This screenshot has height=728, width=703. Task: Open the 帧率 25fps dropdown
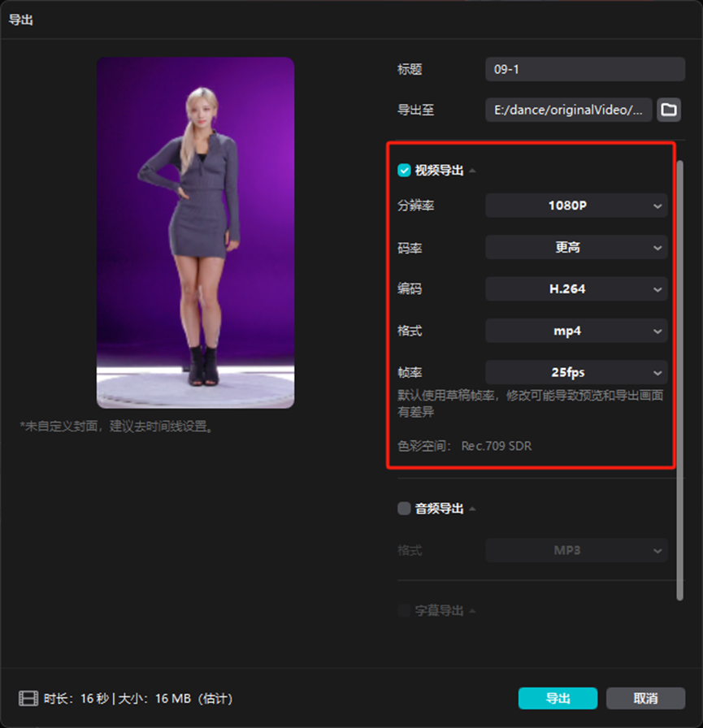[x=576, y=372]
